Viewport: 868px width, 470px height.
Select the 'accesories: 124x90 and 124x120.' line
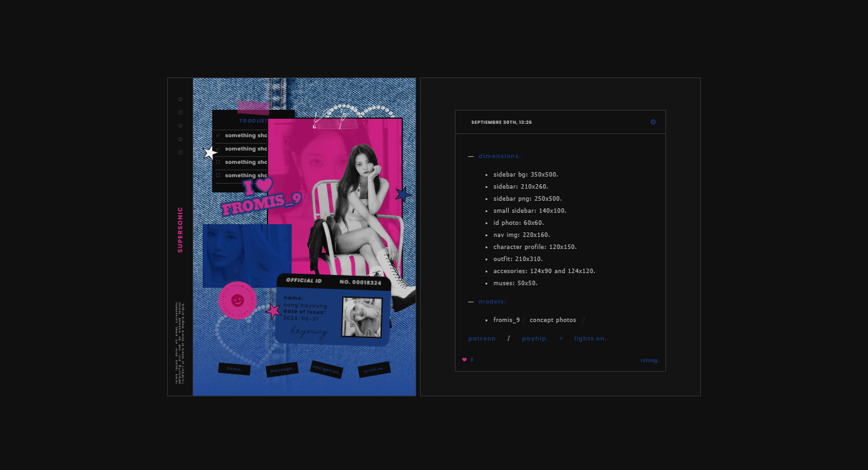(x=544, y=271)
